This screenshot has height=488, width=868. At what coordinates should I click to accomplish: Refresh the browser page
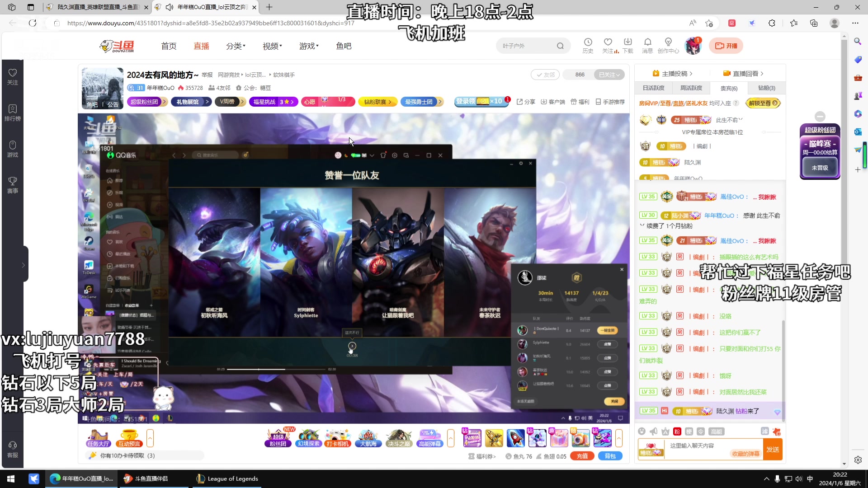(33, 23)
